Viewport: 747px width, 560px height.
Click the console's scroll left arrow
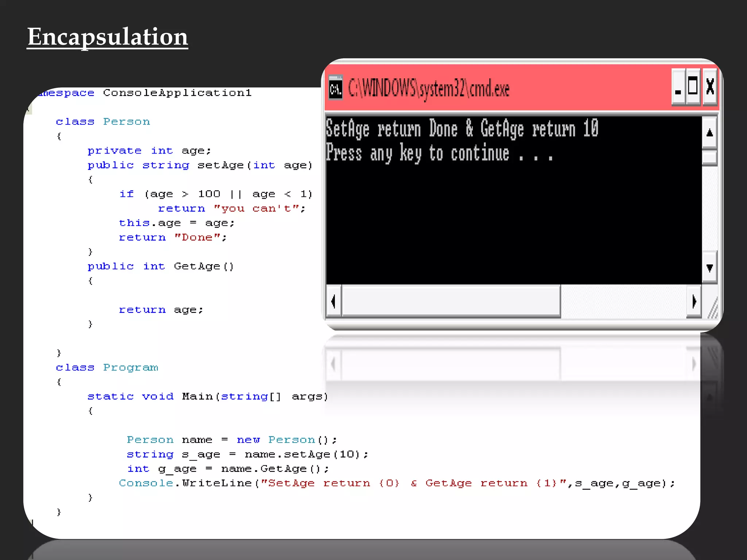tap(333, 302)
